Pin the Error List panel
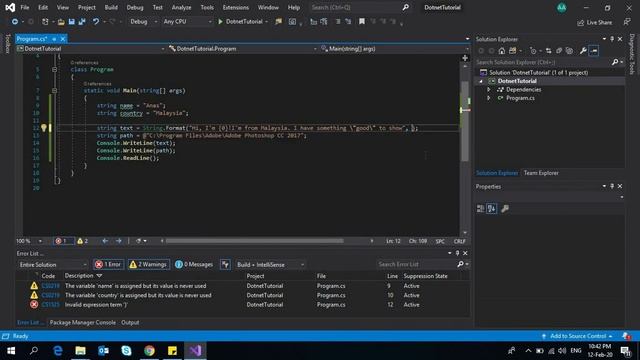The width and height of the screenshot is (640, 360). click(x=457, y=253)
